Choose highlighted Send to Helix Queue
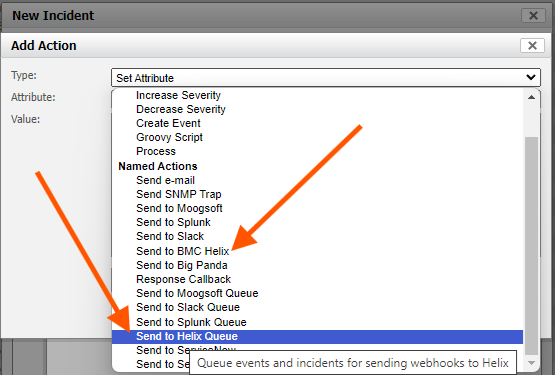 (x=317, y=336)
